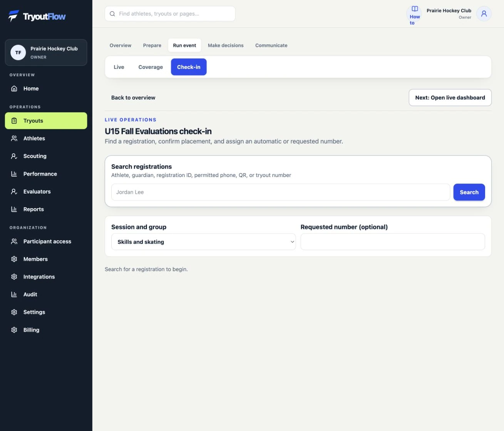Screen dimensions: 504x431
Task: Switch to the Overview tab
Action: click(121, 45)
